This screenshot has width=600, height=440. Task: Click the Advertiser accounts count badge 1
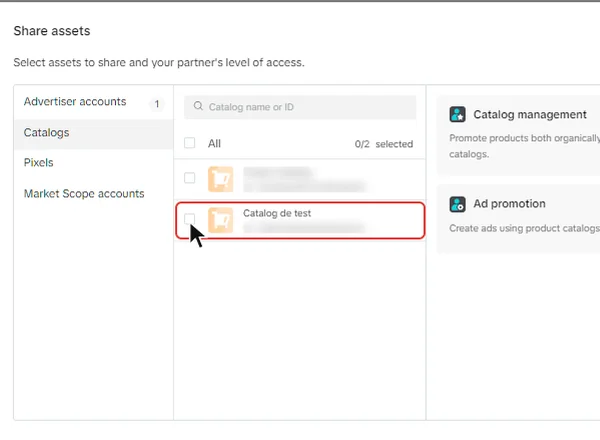click(157, 104)
